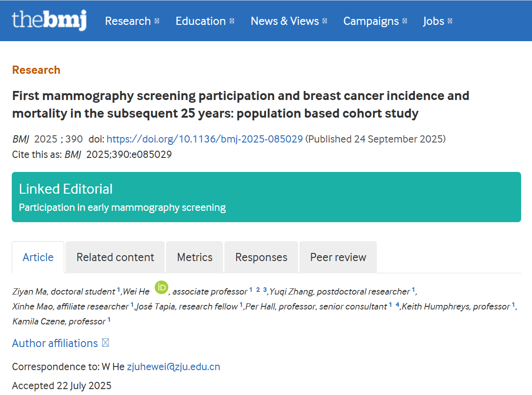532x395 pixels.
Task: Expand the Education menu arrow
Action: click(232, 21)
